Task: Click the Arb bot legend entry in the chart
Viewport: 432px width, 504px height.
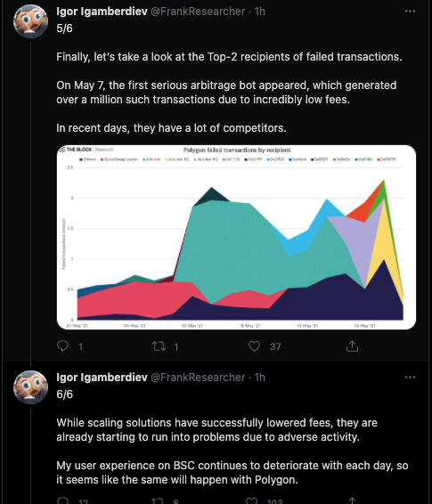Action: (151, 159)
